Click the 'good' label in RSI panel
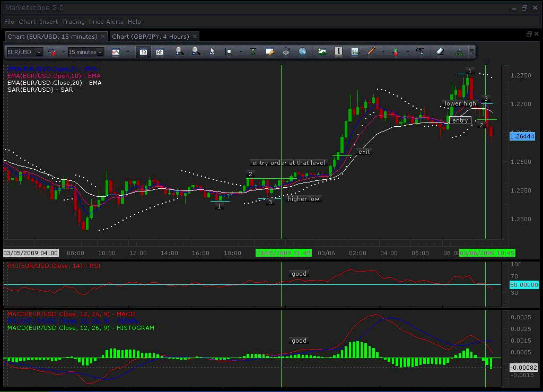The height and width of the screenshot is (392, 543). 299,274
